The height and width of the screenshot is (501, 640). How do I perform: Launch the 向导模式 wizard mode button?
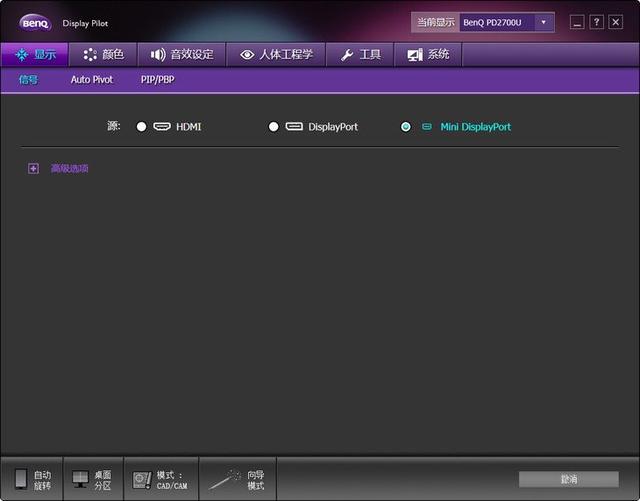coord(238,479)
